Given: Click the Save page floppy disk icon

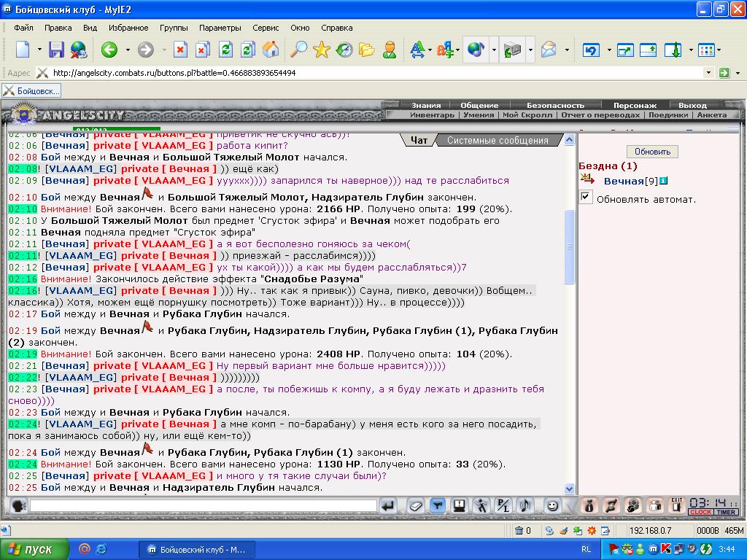Looking at the screenshot, I should click(x=56, y=49).
